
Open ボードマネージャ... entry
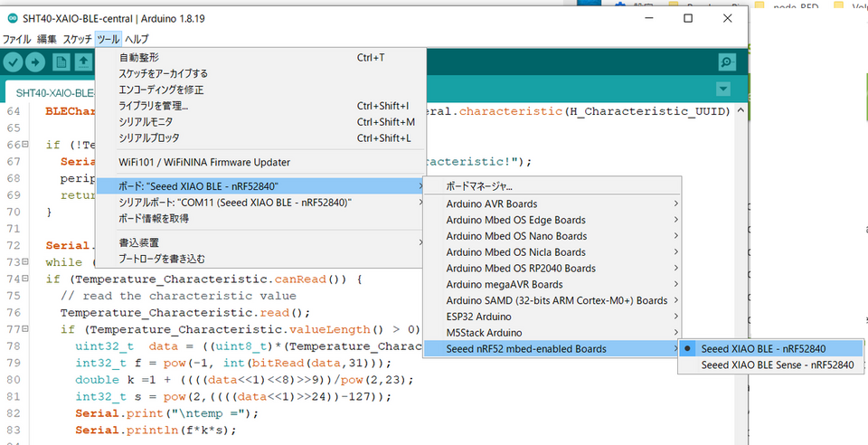480,185
